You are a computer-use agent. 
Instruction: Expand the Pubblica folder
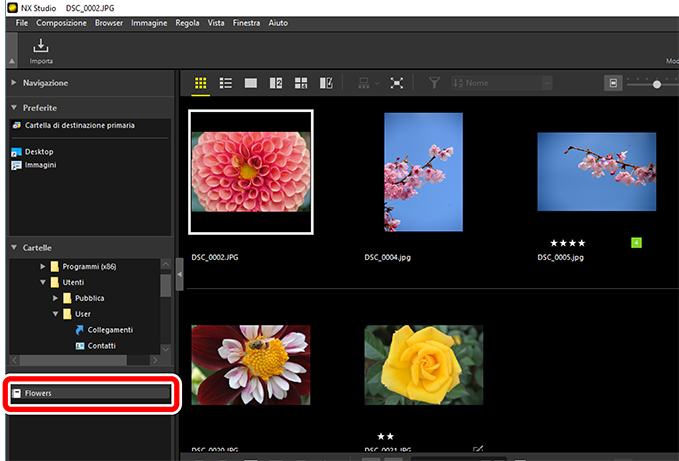coord(55,298)
